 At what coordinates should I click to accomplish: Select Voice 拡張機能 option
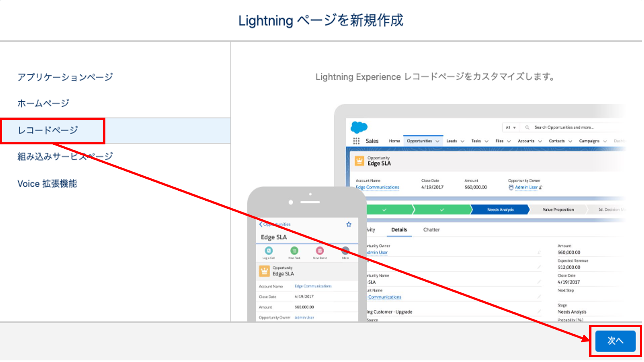point(47,184)
